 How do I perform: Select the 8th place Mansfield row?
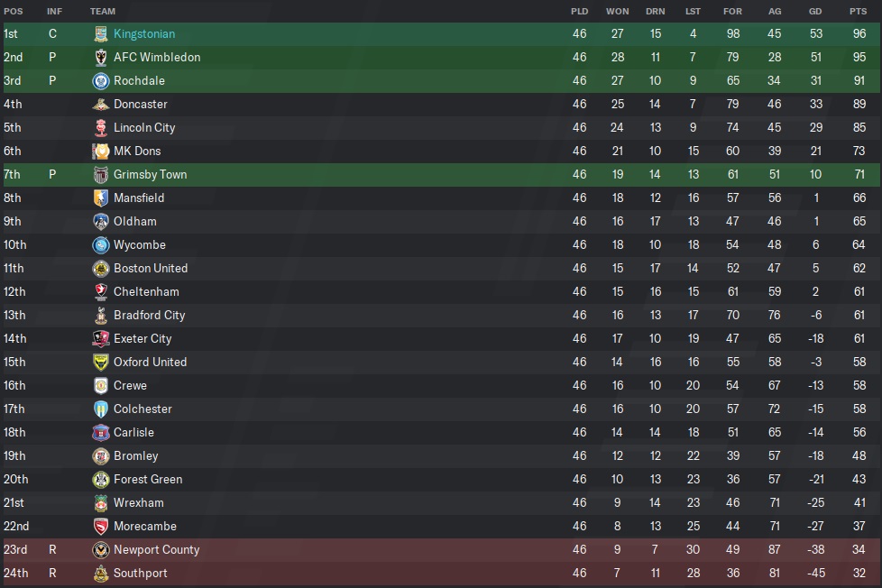point(361,198)
